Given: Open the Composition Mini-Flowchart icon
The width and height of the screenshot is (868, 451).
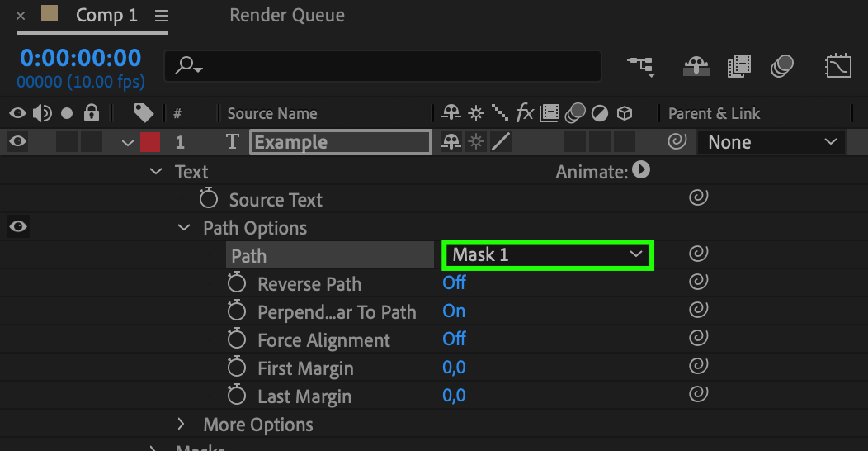Looking at the screenshot, I should (641, 66).
